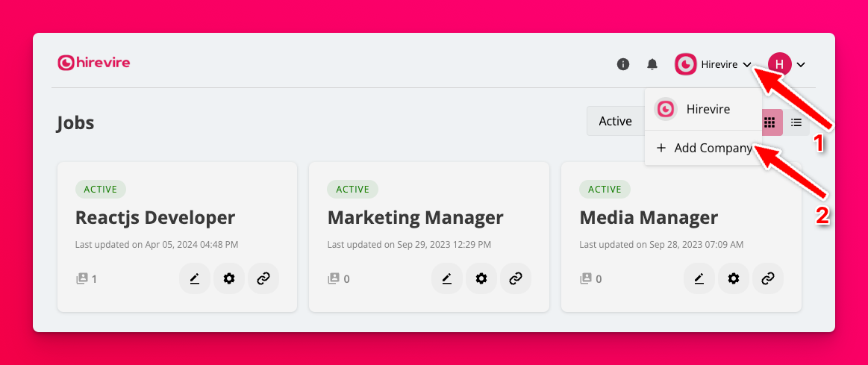868x365 pixels.
Task: Open settings gear for Media Manager
Action: (734, 278)
